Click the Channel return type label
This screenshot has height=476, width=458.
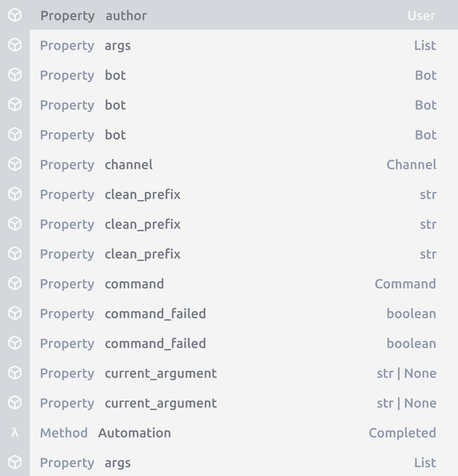(411, 164)
